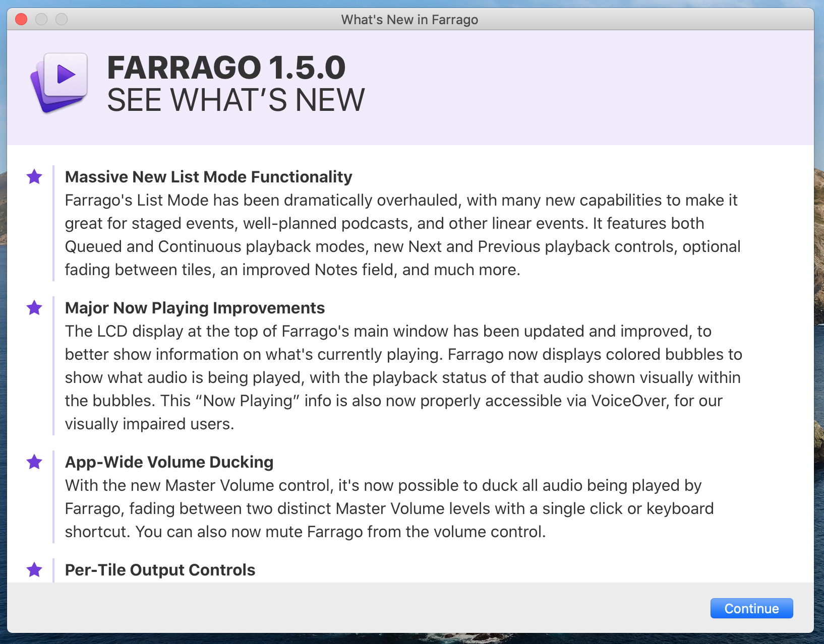Image resolution: width=824 pixels, height=644 pixels.
Task: Click the FARRAGO 1.5.0 title text
Action: (x=226, y=68)
